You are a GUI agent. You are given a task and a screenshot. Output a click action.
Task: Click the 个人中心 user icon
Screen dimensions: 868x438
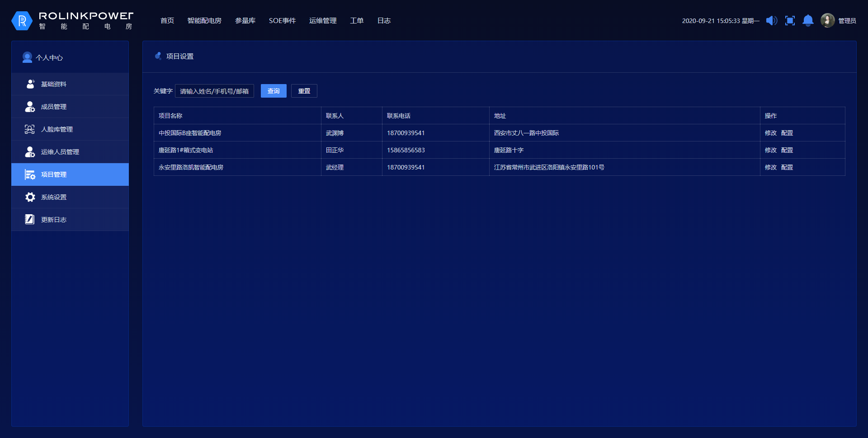[x=27, y=57]
